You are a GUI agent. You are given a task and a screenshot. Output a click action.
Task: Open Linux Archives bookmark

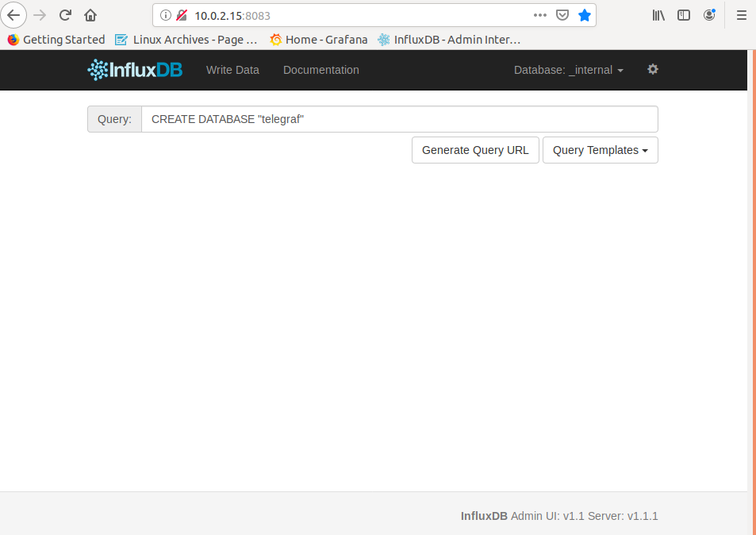pos(186,40)
